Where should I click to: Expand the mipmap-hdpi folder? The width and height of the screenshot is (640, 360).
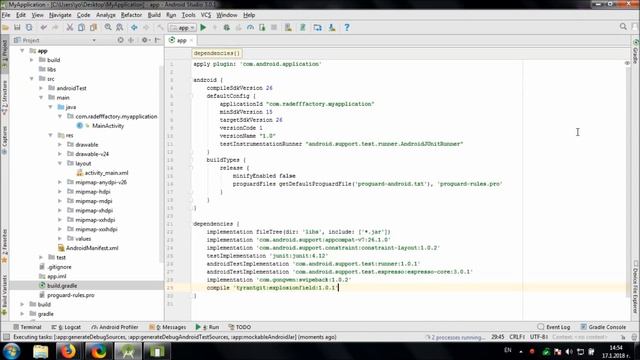tap(60, 191)
